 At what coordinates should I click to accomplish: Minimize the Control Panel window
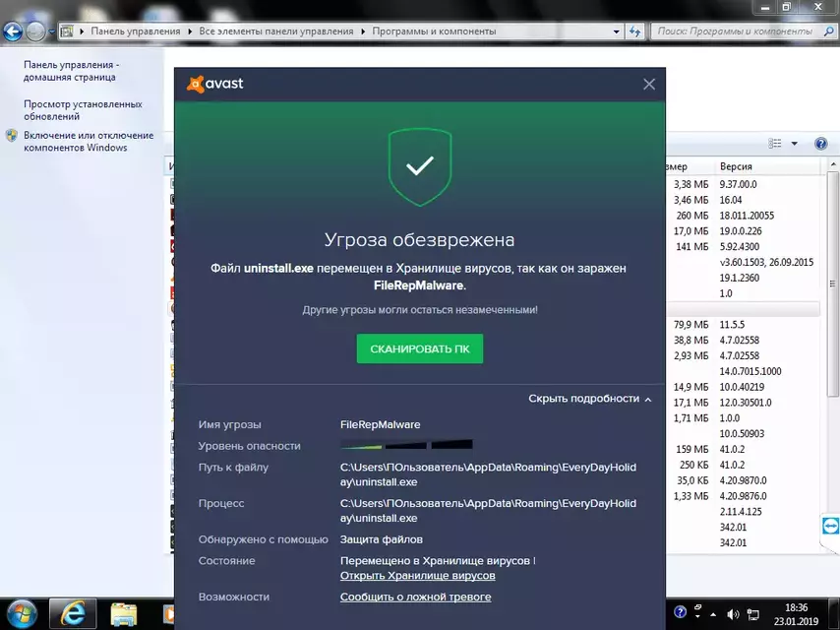click(765, 7)
